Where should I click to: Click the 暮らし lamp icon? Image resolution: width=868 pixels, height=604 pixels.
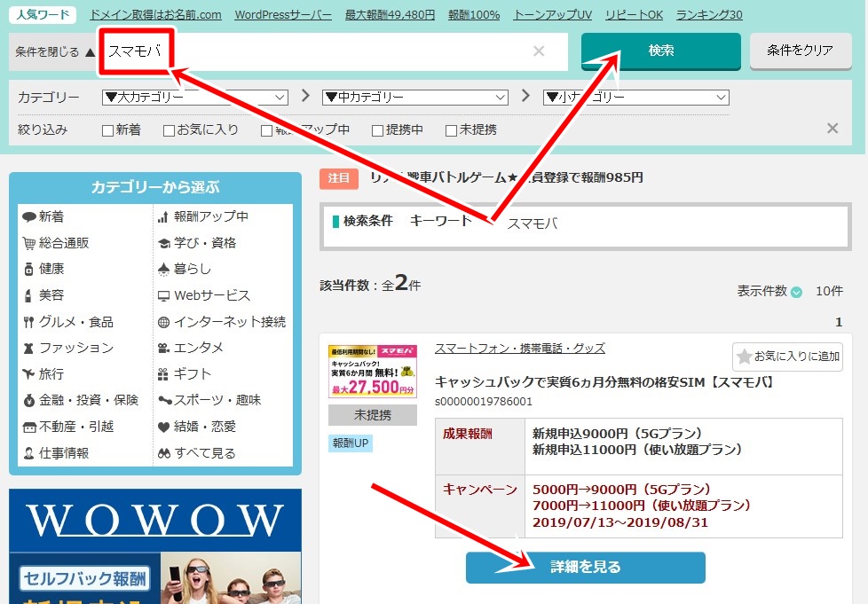pos(163,270)
